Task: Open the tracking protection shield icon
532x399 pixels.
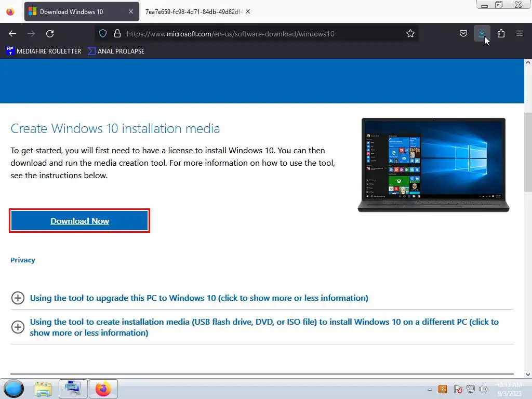Action: [103, 34]
